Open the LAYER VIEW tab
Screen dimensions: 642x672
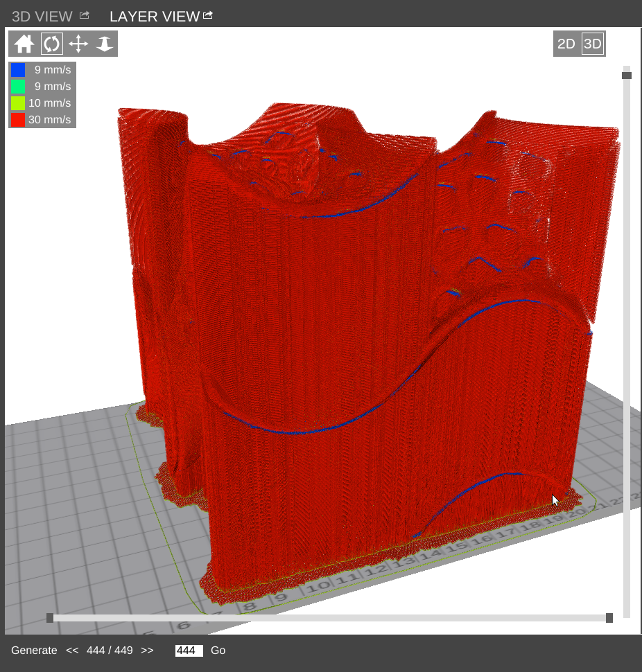154,16
